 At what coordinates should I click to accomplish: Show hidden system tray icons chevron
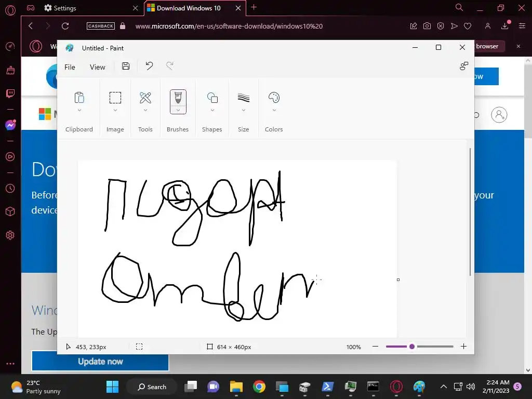(443, 387)
